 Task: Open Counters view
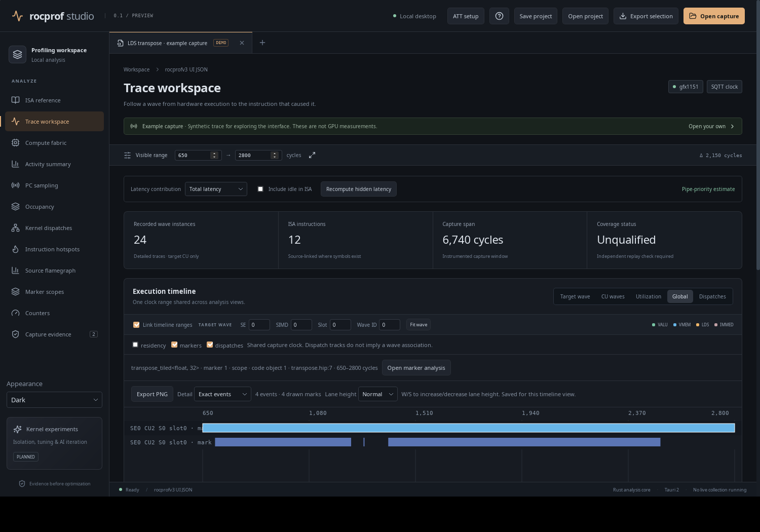pyautogui.click(x=54, y=313)
